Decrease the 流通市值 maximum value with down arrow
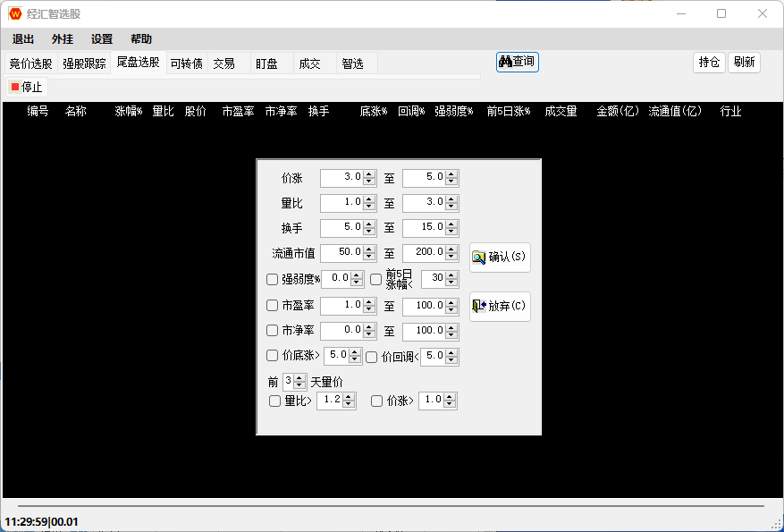 click(x=451, y=258)
